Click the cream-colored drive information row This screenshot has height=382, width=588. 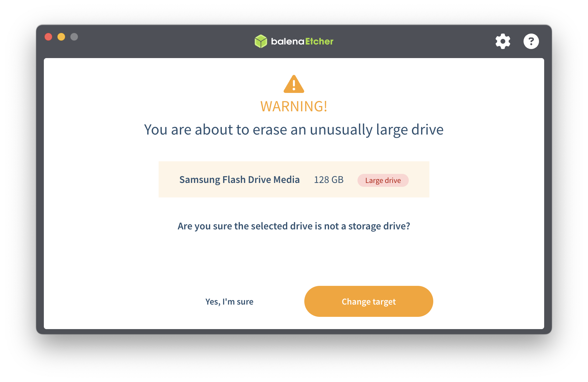[294, 179]
